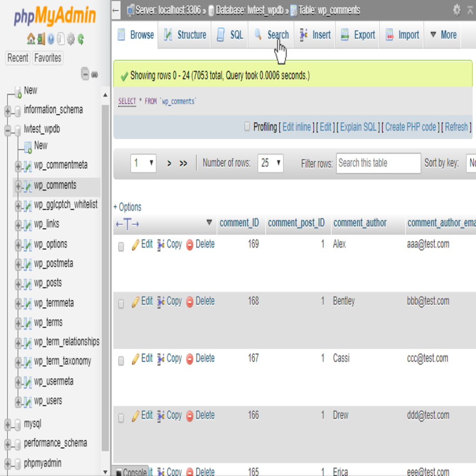Click the red Delete icon for row 169
The width and height of the screenshot is (476, 476).
pos(190,245)
